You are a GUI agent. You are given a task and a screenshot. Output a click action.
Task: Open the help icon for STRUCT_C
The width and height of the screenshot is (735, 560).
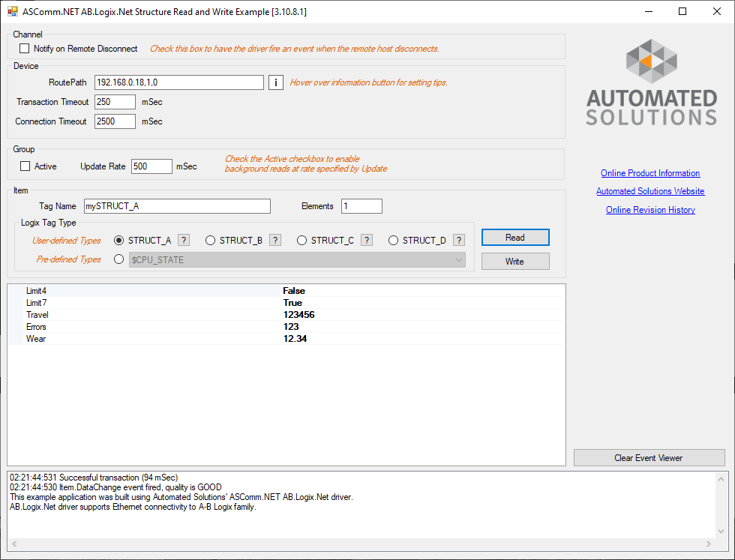(x=366, y=240)
